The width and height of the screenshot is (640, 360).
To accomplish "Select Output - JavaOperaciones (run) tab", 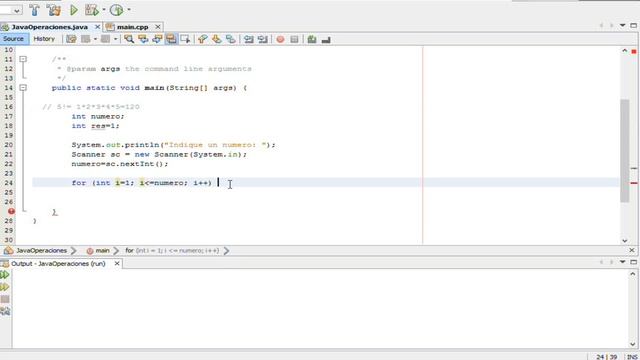I will (x=58, y=264).
